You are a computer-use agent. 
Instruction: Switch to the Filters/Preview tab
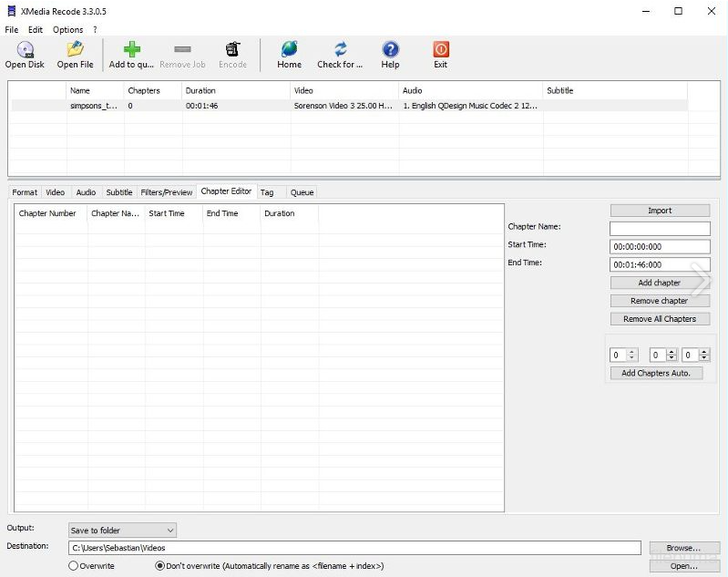tap(166, 192)
